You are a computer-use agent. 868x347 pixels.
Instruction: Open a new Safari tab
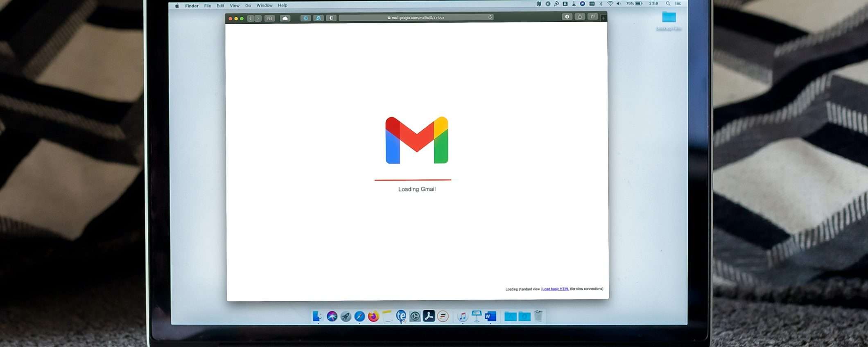coord(604,18)
